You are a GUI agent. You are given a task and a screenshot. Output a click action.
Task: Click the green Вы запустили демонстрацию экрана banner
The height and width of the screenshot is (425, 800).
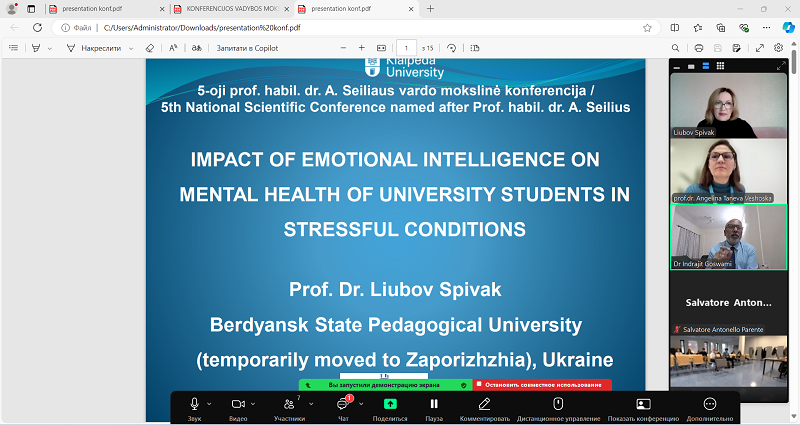pyautogui.click(x=385, y=385)
